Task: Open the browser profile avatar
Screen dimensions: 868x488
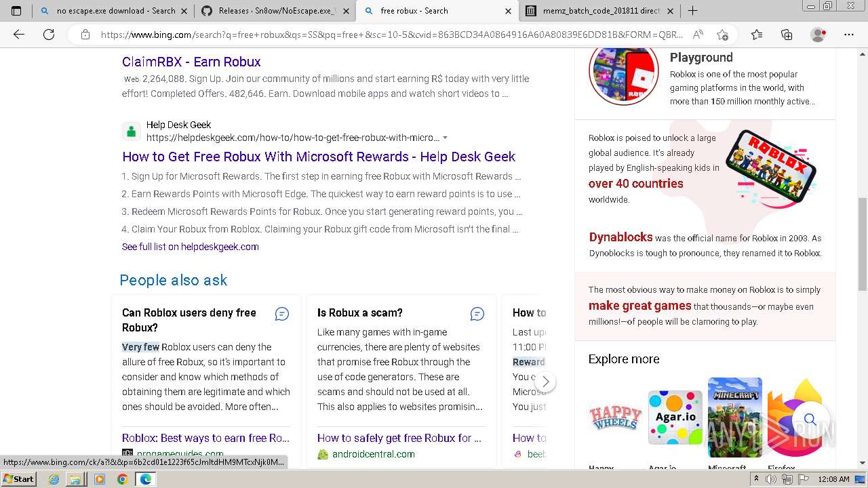Action: click(x=818, y=35)
